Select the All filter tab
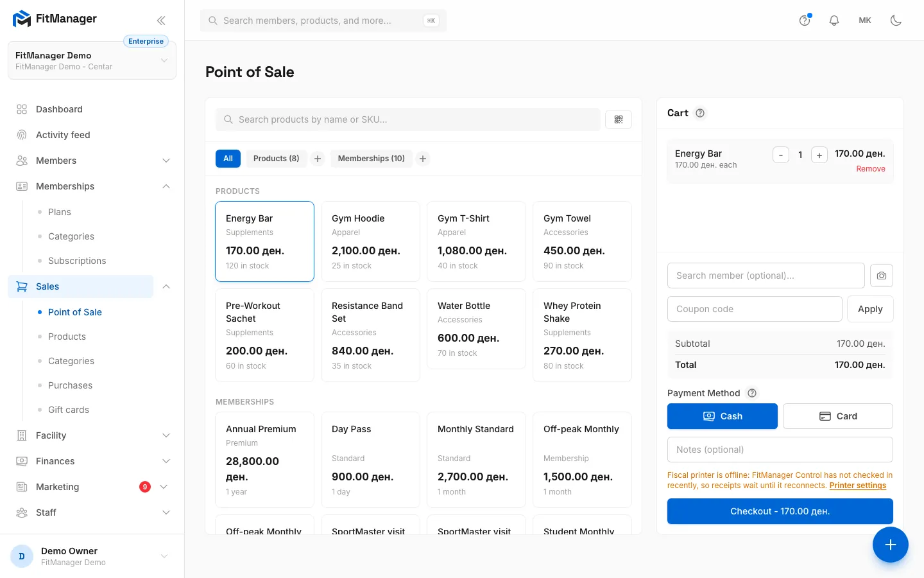924x578 pixels. (228, 159)
